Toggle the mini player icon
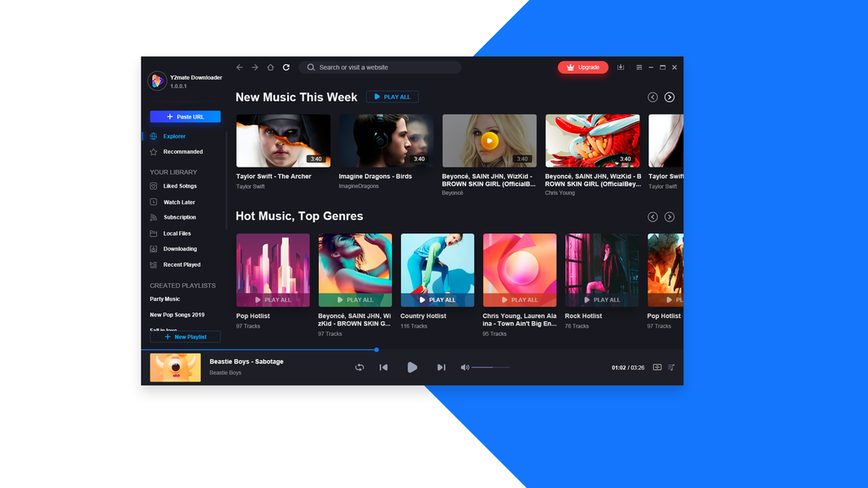Image resolution: width=868 pixels, height=488 pixels. [x=657, y=368]
